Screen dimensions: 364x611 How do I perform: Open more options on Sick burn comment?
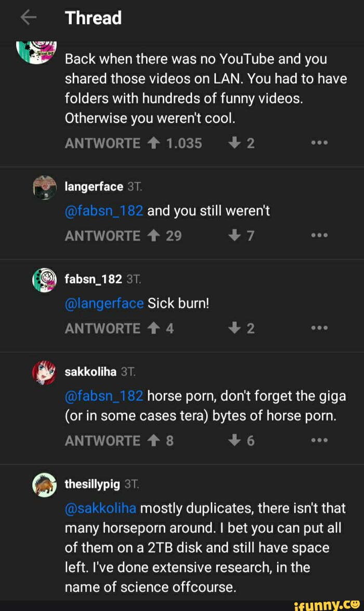318,328
